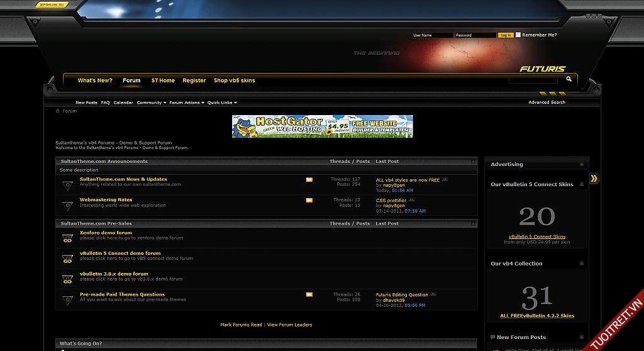Click the User Name input field
Viewport: 644px width, 351px height.
click(432, 35)
